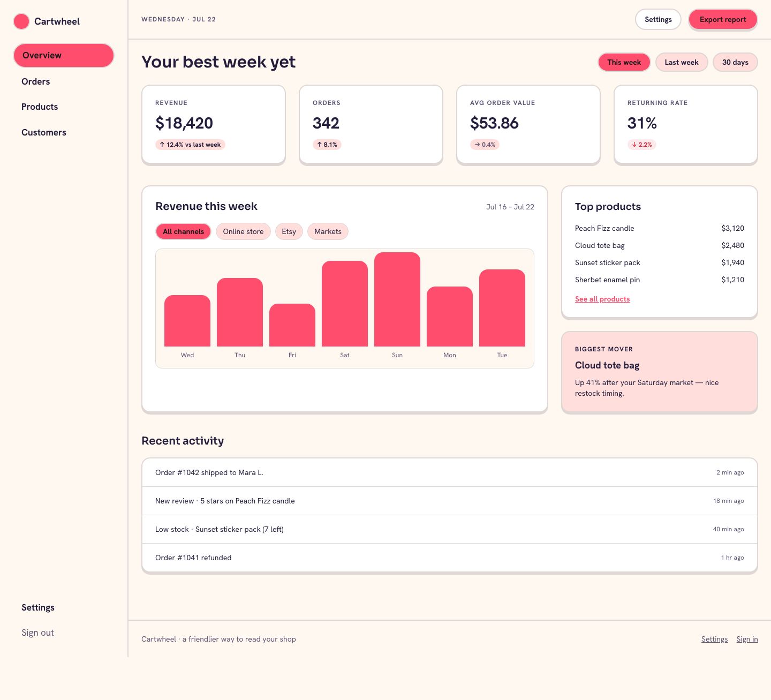The width and height of the screenshot is (771, 700).
Task: Click the Revenue this week chart title
Action: [x=206, y=206]
